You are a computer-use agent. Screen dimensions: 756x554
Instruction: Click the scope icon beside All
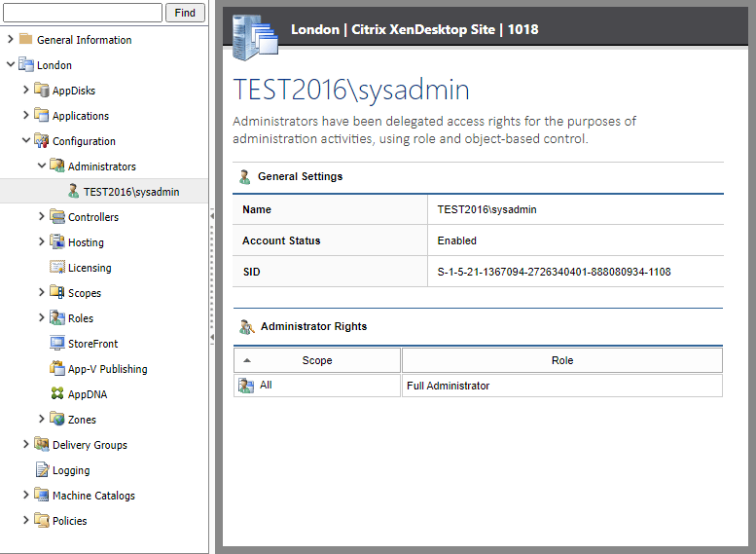(246, 386)
